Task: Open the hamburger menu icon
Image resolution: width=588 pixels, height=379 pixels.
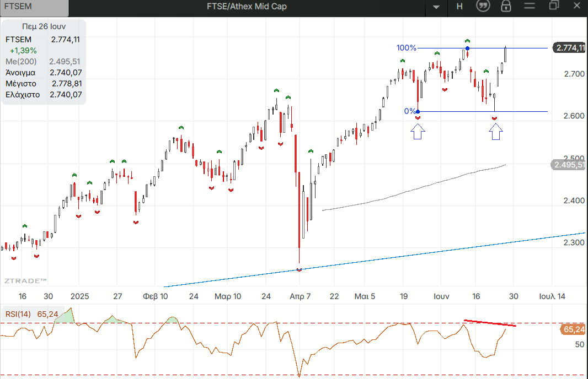Action: coord(530,6)
